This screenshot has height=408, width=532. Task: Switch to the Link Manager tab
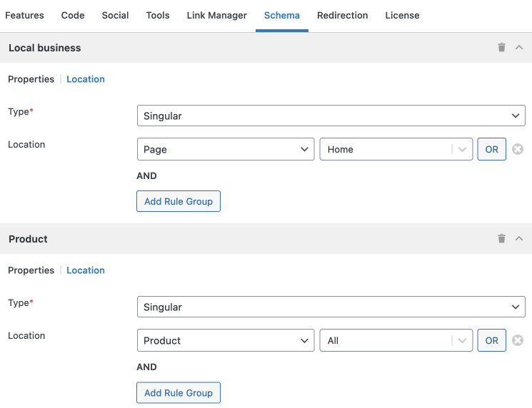pos(216,15)
